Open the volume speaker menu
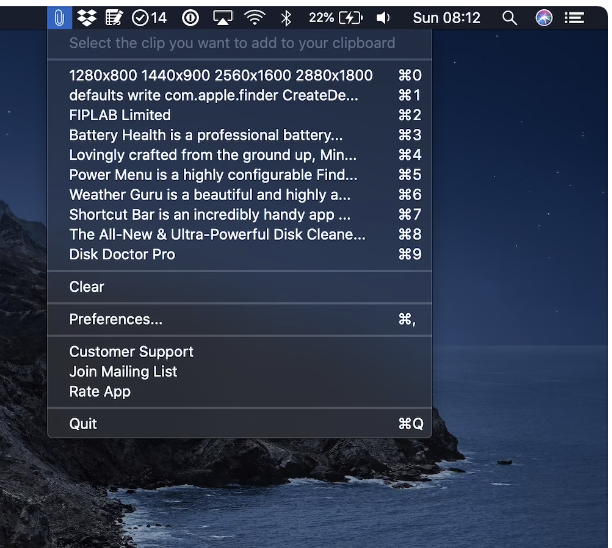Viewport: 612px width, 548px height. [383, 18]
